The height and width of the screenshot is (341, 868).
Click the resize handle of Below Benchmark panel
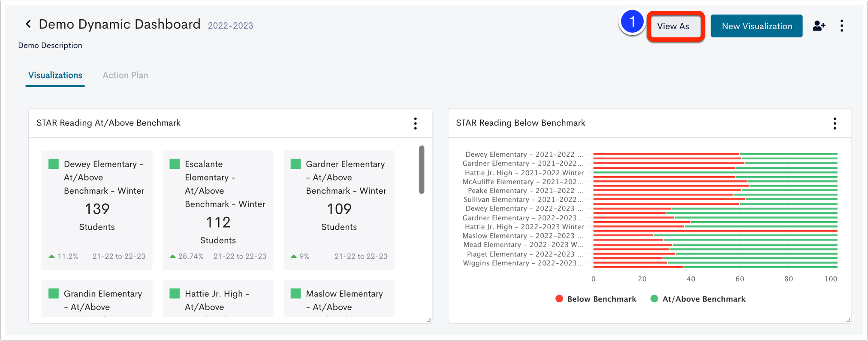(x=848, y=320)
